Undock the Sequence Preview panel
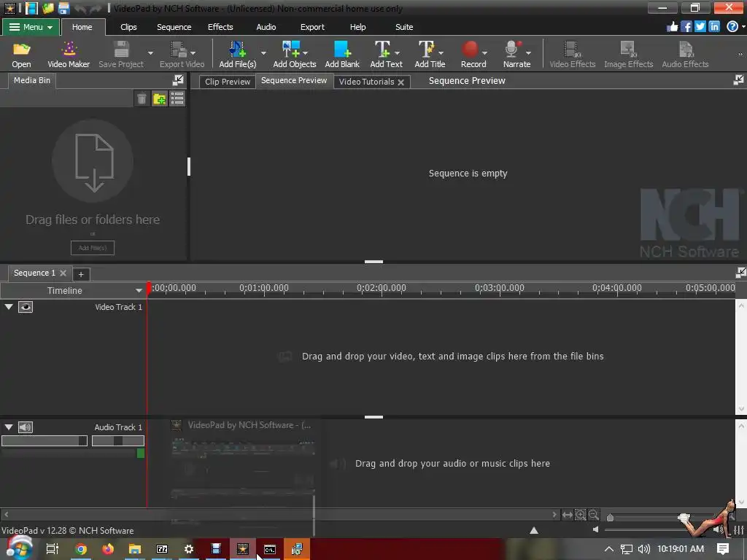 tap(738, 80)
